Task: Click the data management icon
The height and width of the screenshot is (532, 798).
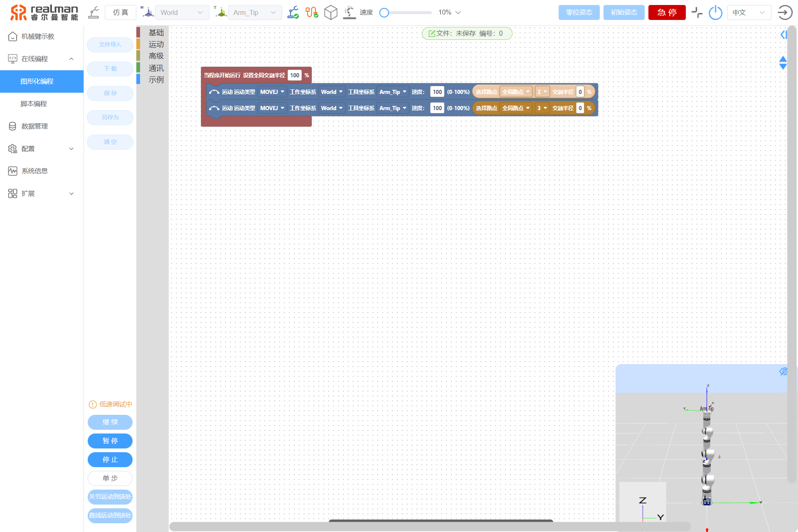Action: pos(12,126)
